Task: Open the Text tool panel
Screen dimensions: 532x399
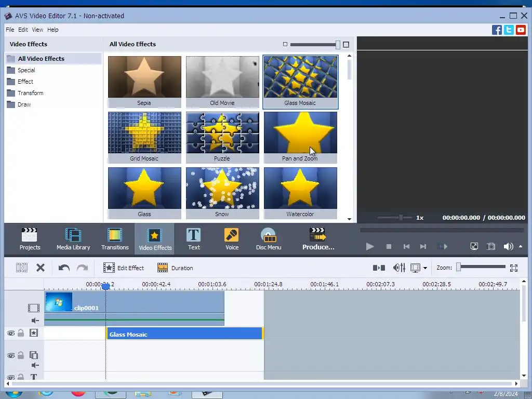Action: pos(194,239)
